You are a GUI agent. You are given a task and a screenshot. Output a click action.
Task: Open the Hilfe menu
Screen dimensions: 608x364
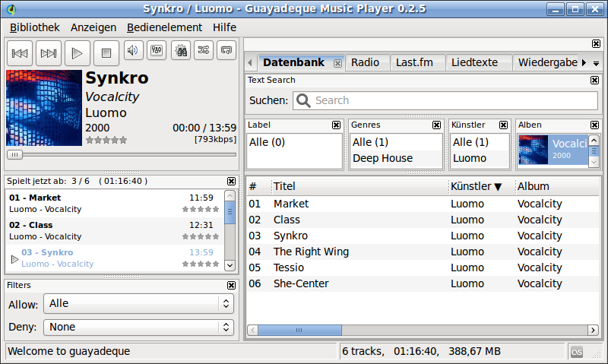point(224,27)
